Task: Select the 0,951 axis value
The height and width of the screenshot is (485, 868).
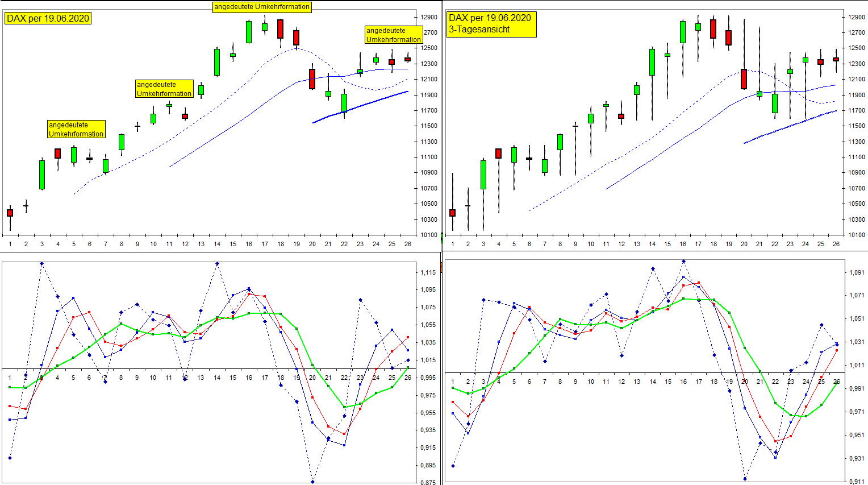Action: click(857, 436)
